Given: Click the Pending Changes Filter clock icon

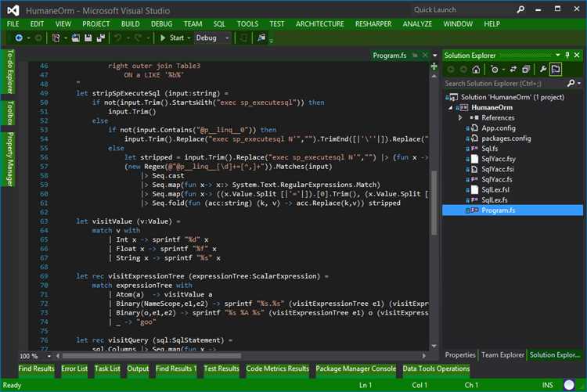Looking at the screenshot, I should (x=494, y=70).
